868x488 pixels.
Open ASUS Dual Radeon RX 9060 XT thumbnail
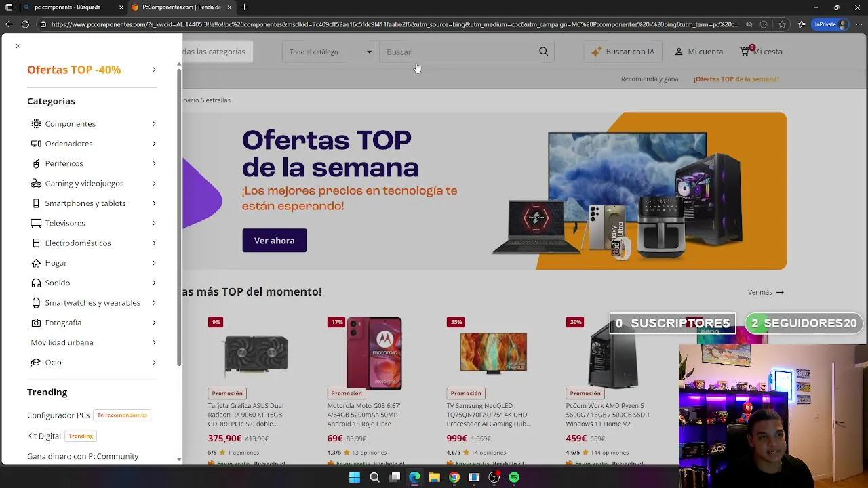[x=256, y=354]
